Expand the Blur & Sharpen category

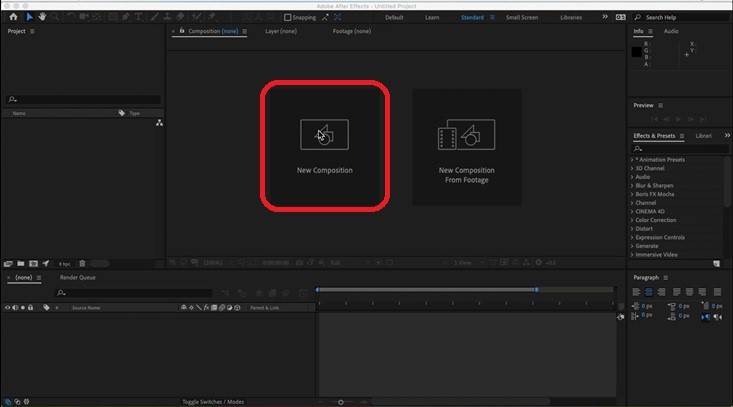(x=632, y=186)
